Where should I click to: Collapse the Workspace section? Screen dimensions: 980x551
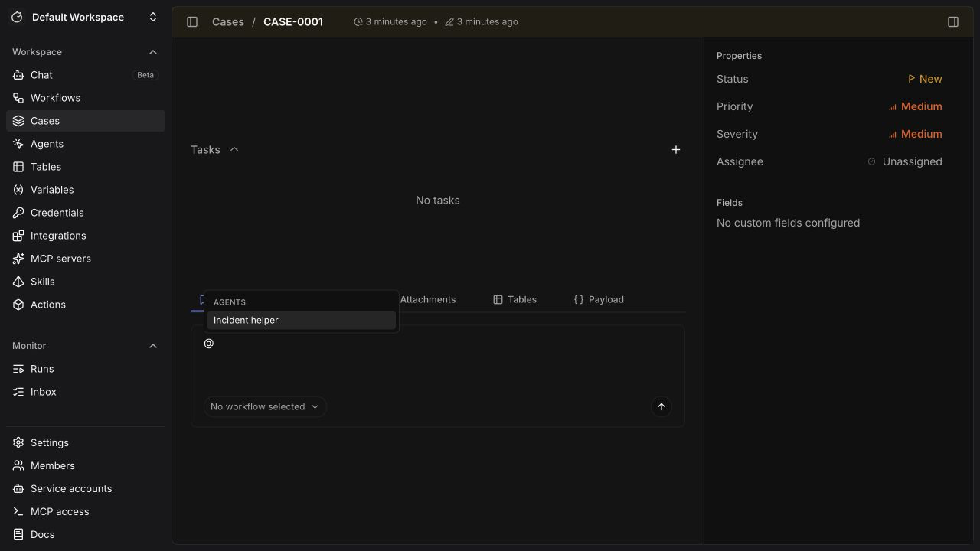(153, 52)
